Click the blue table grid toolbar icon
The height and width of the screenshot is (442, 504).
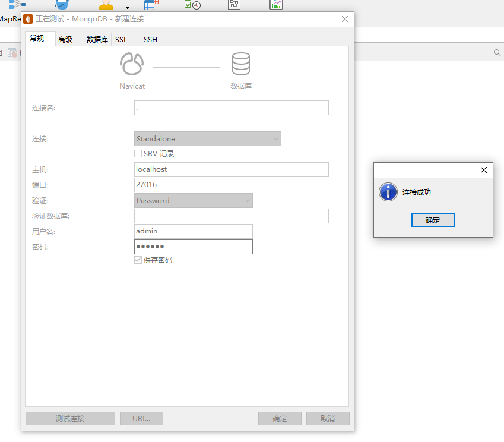click(151, 5)
